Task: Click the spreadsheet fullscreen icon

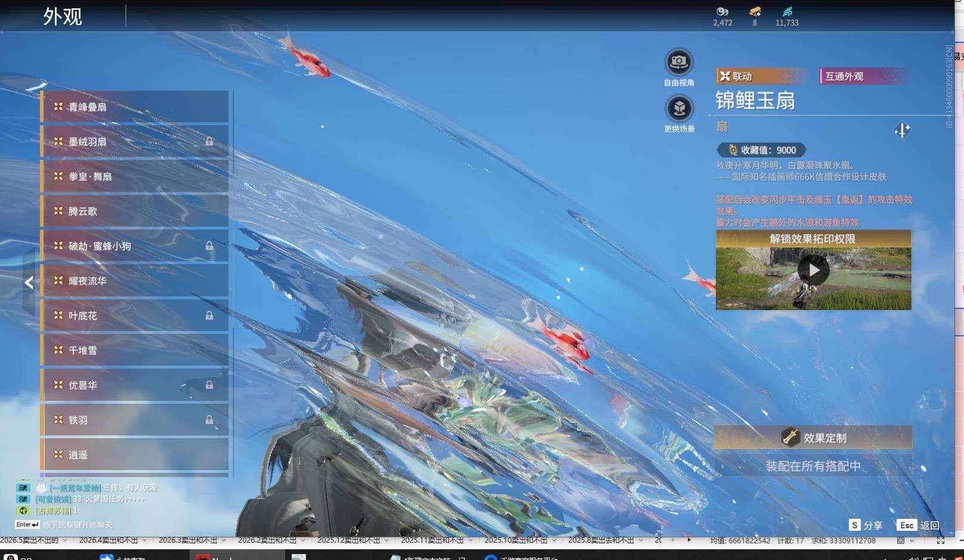Action: 941,540
